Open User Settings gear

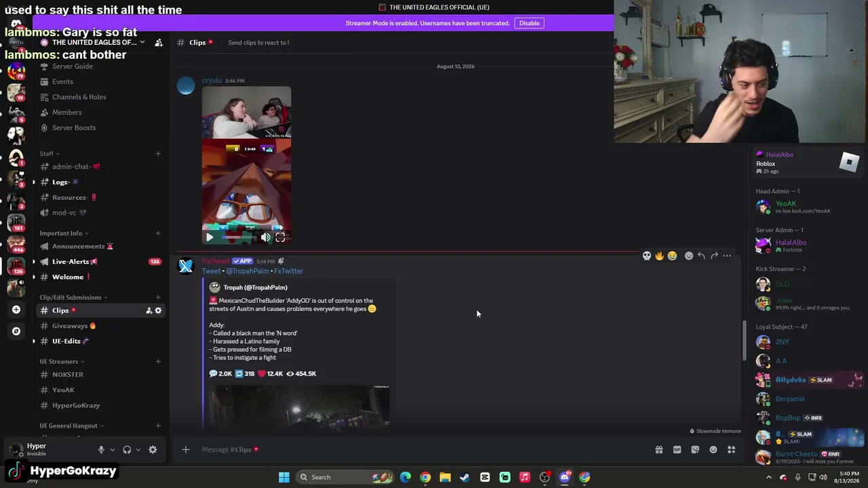coord(153,449)
